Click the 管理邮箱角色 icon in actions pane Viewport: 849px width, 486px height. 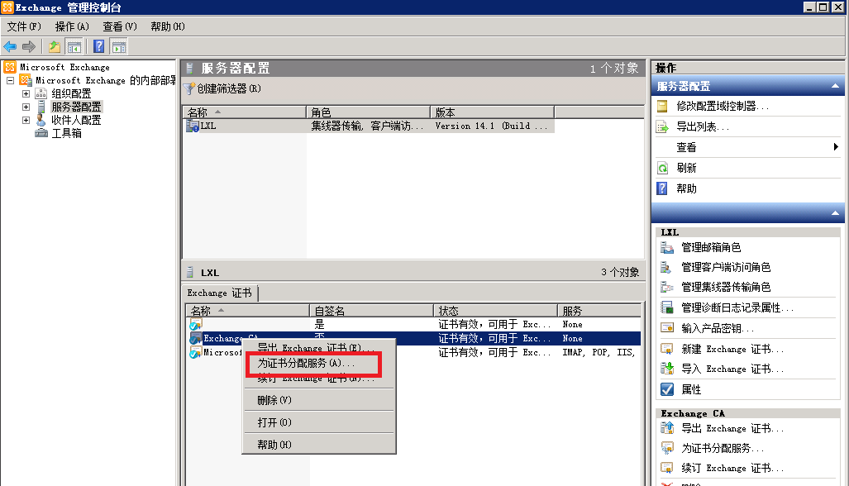click(667, 247)
